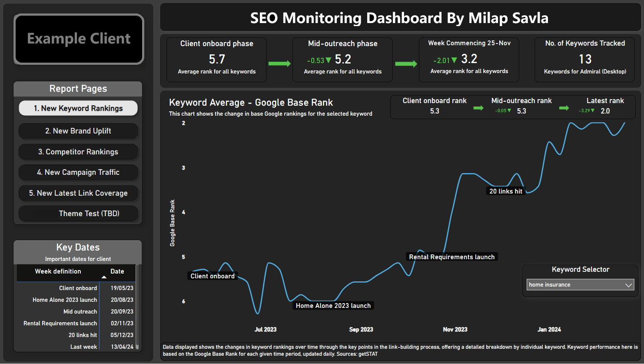Click the home insurance keyword selection box
Viewport: 644px width, 364px height.
pos(574,285)
